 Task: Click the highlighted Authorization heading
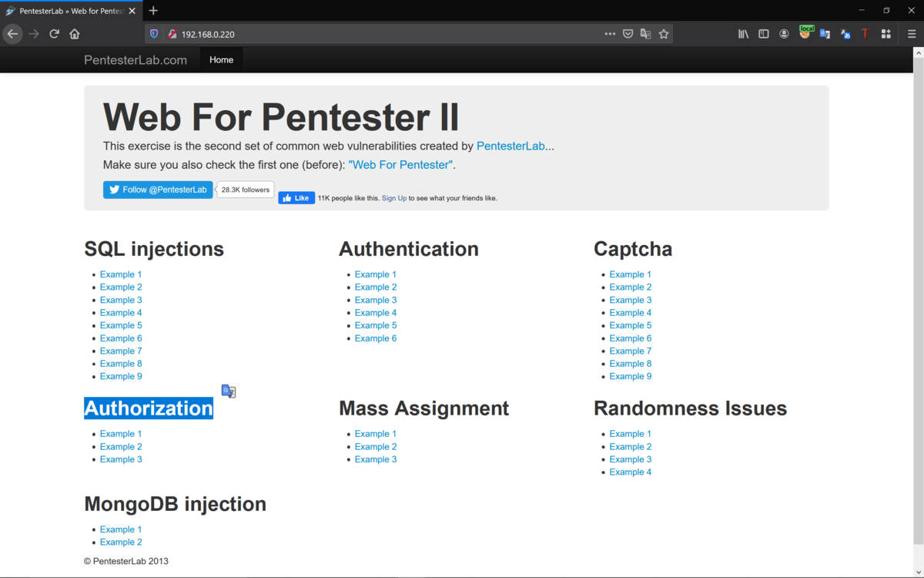click(149, 408)
